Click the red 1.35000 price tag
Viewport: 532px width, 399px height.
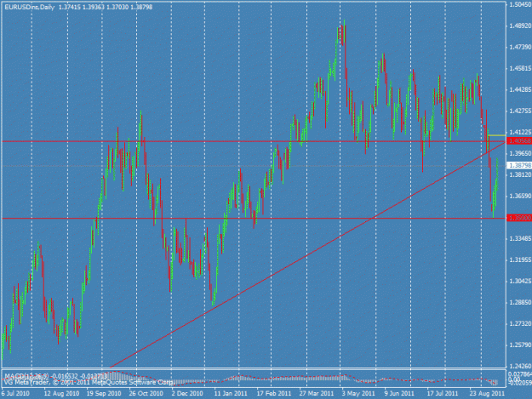coord(518,218)
